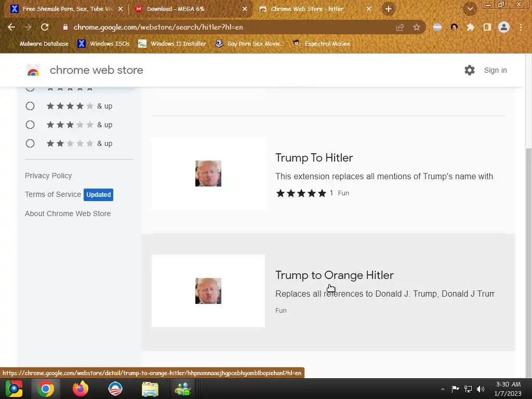Click the Chrome Web Store logo
Image resolution: width=532 pixels, height=399 pixels.
[x=33, y=70]
